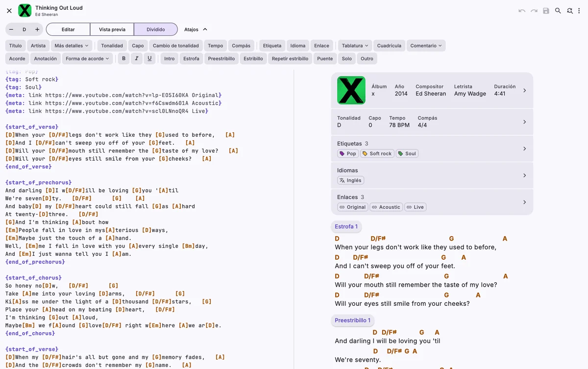Insert an Intro section
The height and width of the screenshot is (369, 588).
click(x=170, y=58)
